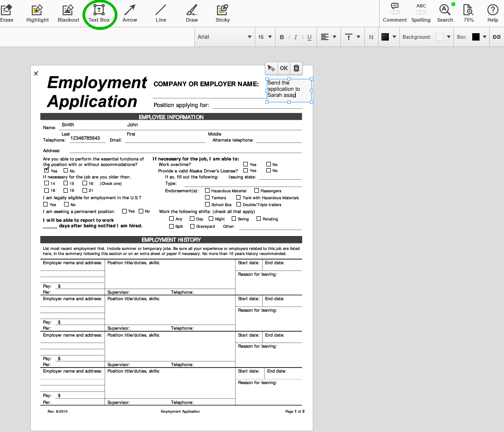
Task: Click the Alternate telephone field line
Action: [279, 140]
